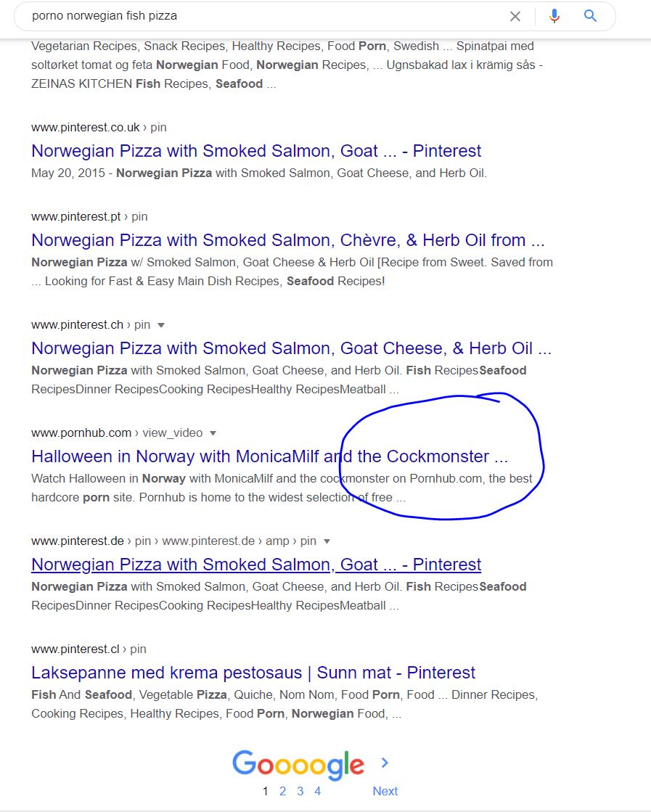This screenshot has width=651, height=812.
Task: Open Laksepanne med krema pestosaus result
Action: pos(253,673)
